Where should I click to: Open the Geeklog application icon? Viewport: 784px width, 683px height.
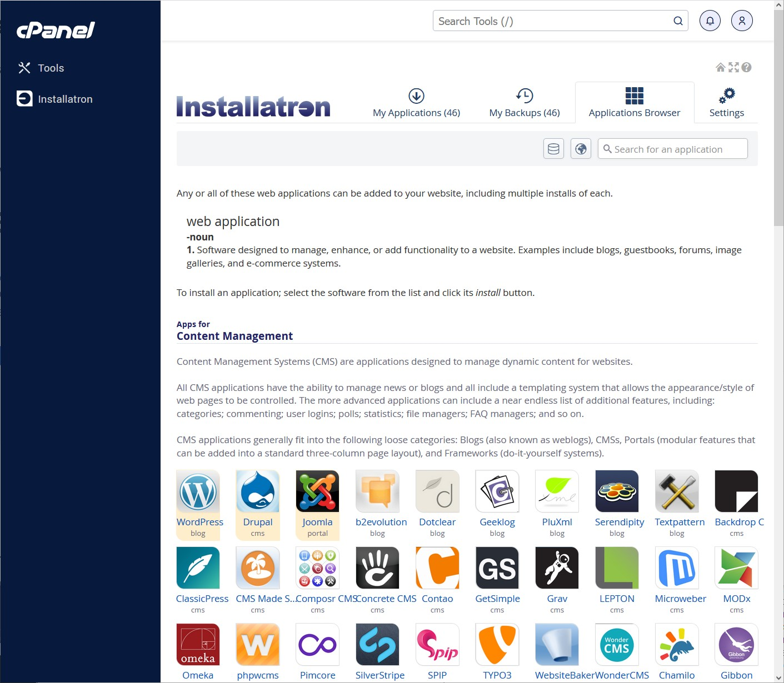pos(497,491)
